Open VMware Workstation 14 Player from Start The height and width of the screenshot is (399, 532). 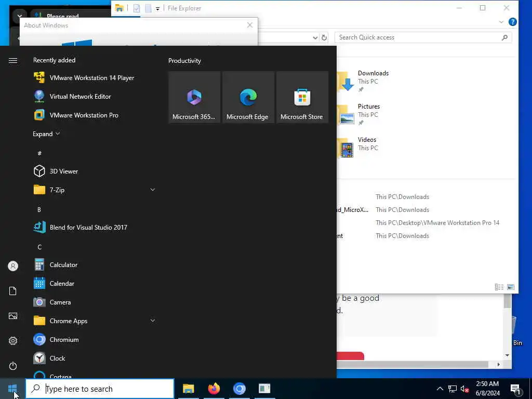[91, 78]
